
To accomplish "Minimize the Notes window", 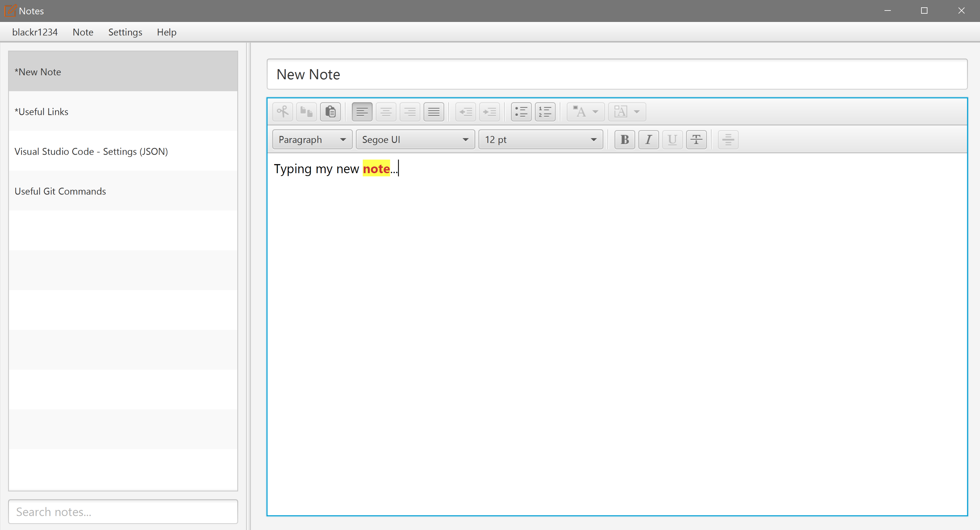I will [888, 11].
